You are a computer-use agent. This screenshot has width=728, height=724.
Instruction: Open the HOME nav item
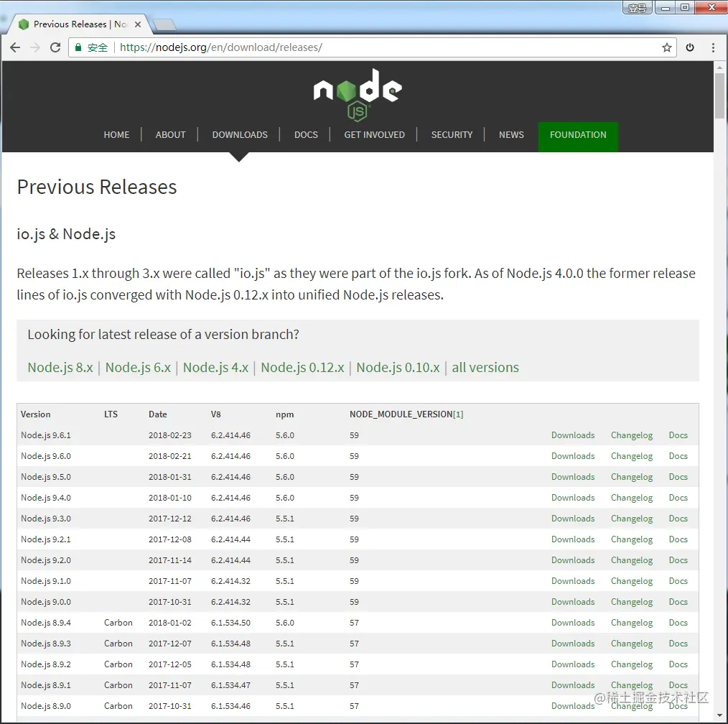[x=116, y=135]
